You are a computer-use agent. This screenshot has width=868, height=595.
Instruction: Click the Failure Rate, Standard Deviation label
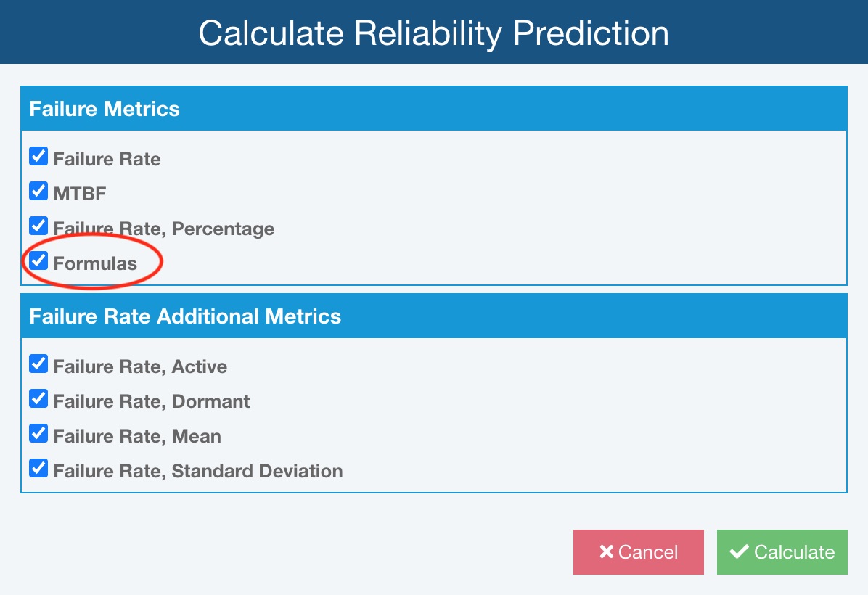[198, 471]
